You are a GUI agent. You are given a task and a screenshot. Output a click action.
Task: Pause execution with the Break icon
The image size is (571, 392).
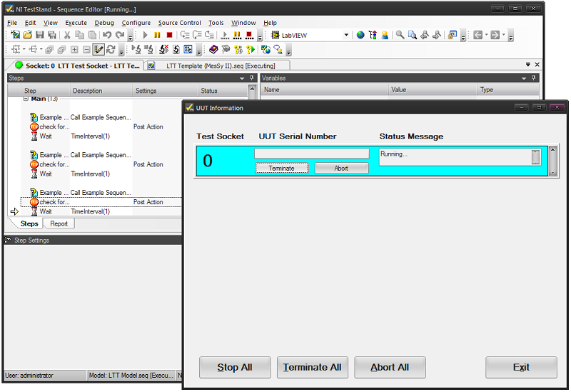(x=157, y=35)
